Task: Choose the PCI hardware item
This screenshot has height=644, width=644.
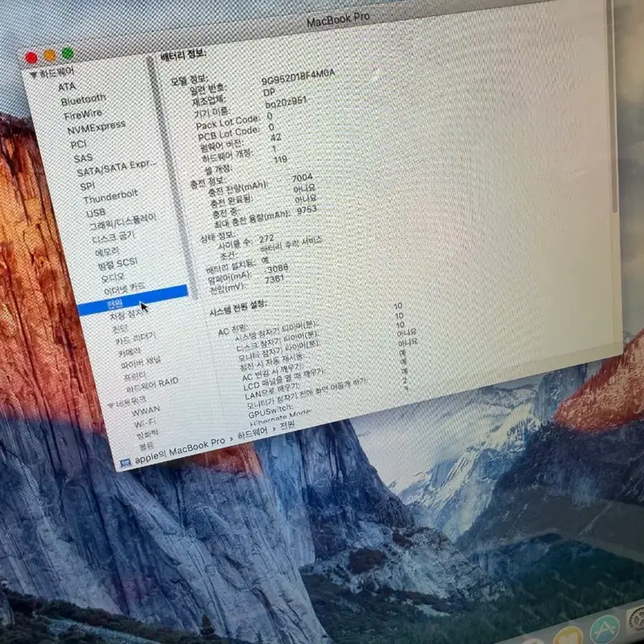Action: coord(78,144)
